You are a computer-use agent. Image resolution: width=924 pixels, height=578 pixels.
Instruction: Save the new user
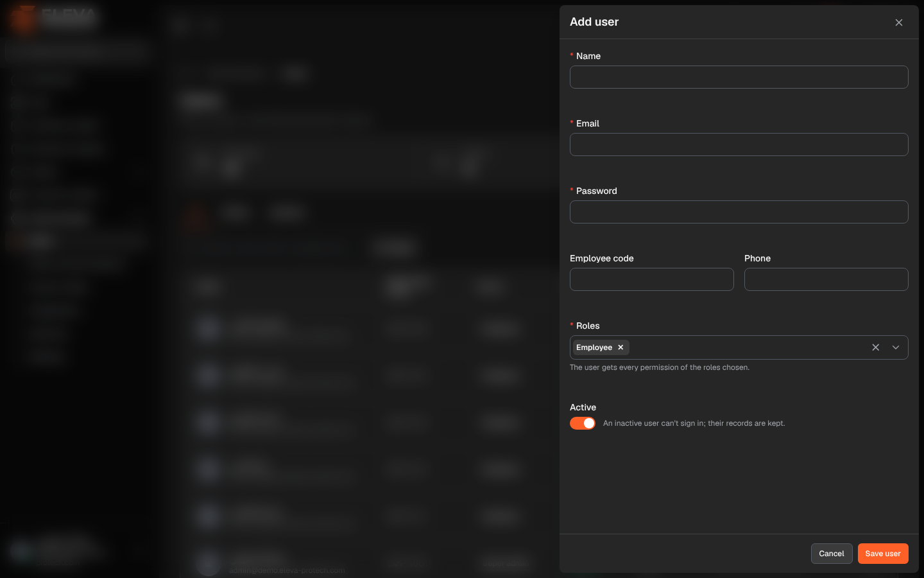(x=883, y=554)
